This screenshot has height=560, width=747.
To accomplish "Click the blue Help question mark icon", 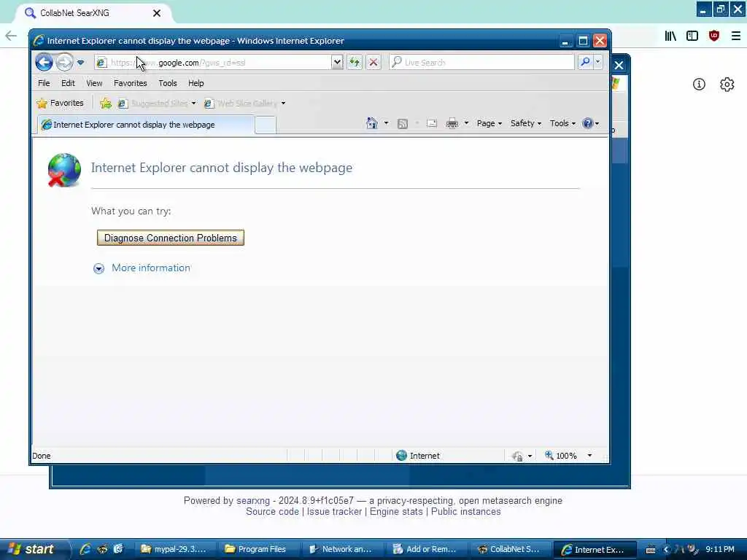I will [x=588, y=123].
